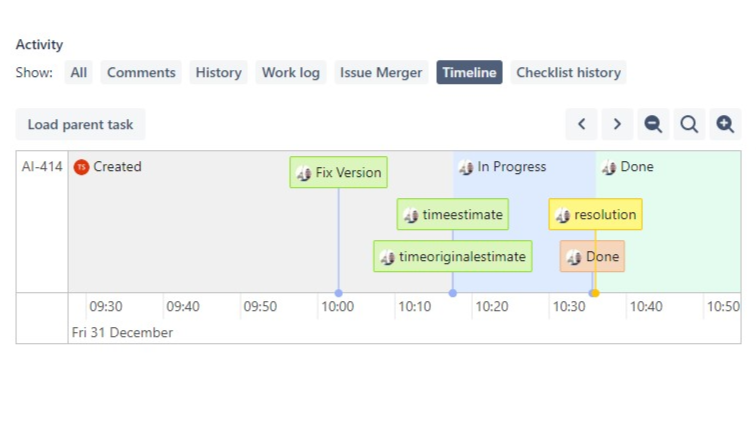Click the blue dot near 10:15
The height and width of the screenshot is (430, 756).
point(453,293)
